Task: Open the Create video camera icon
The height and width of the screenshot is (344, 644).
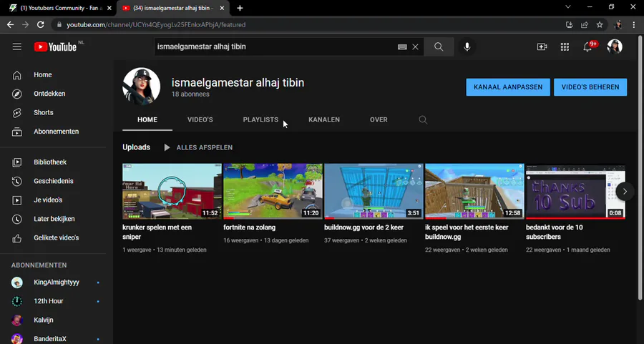Action: pos(542,46)
